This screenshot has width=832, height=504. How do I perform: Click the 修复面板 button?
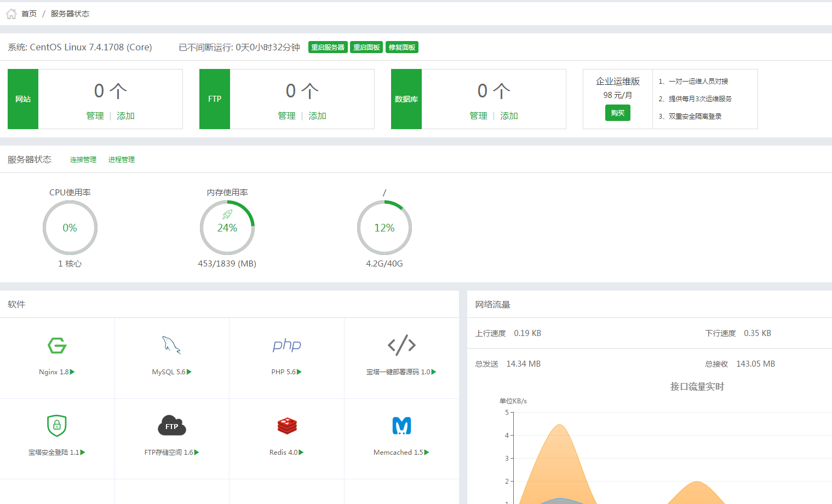point(402,48)
